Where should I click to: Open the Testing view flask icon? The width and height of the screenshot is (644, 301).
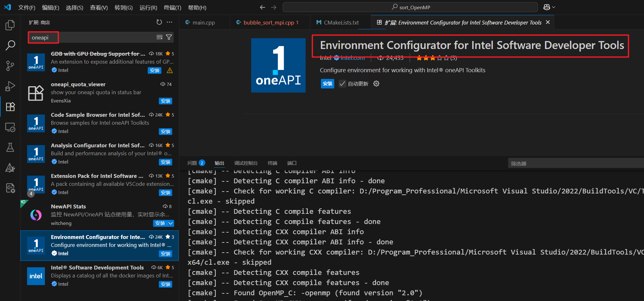click(x=10, y=147)
